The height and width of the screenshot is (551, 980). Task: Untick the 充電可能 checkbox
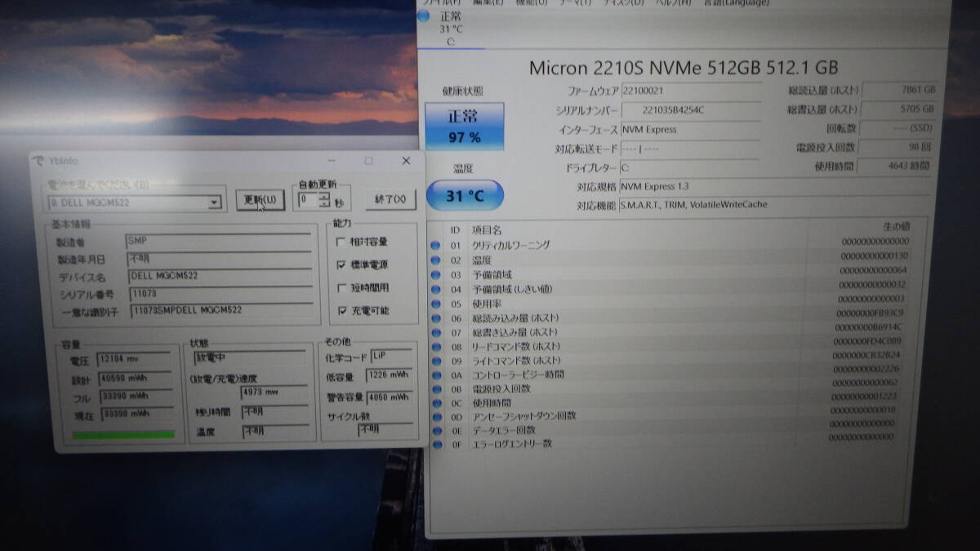click(341, 311)
